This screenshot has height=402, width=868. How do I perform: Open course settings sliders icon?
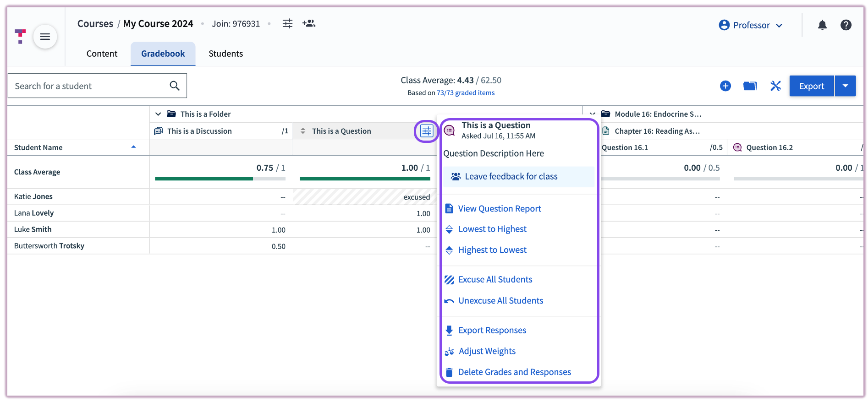pos(287,23)
